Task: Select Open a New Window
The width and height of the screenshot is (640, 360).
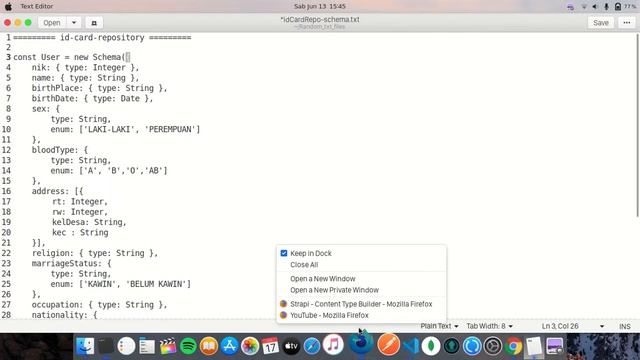Action: pyautogui.click(x=323, y=278)
